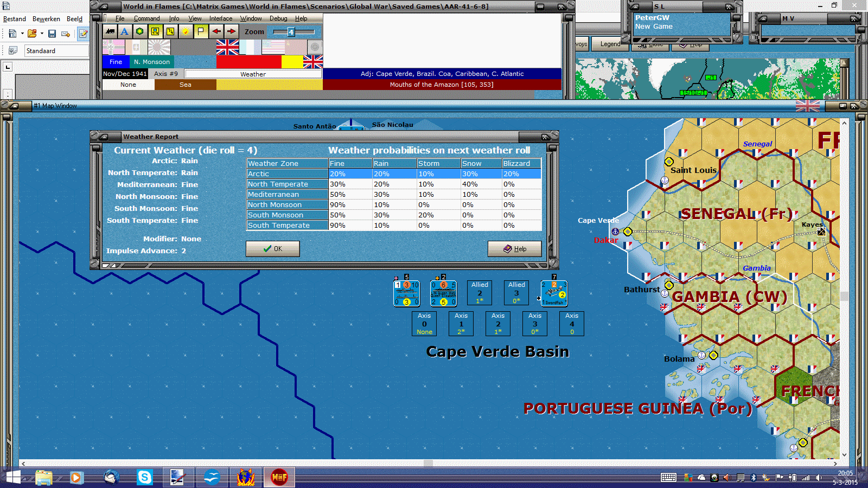The image size is (868, 488).
Task: Select the French flag in country bar
Action: 250,47
